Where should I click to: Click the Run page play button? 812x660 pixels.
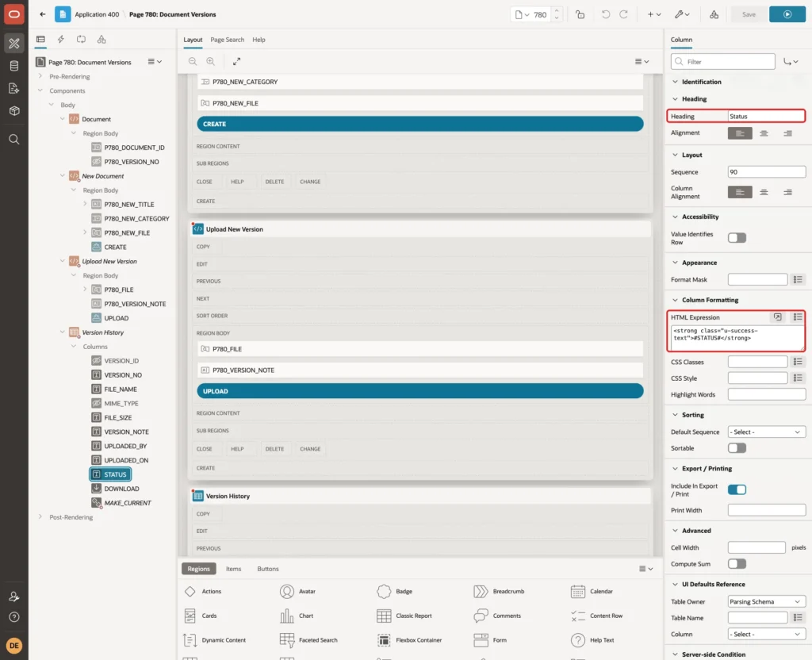[x=787, y=14]
